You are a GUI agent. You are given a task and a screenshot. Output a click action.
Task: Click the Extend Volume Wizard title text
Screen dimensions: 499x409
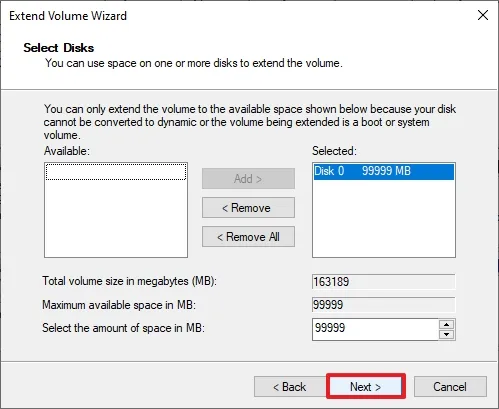point(68,16)
